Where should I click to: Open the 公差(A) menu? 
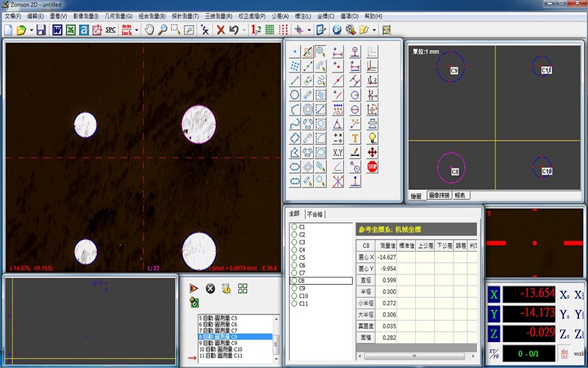[x=280, y=16]
